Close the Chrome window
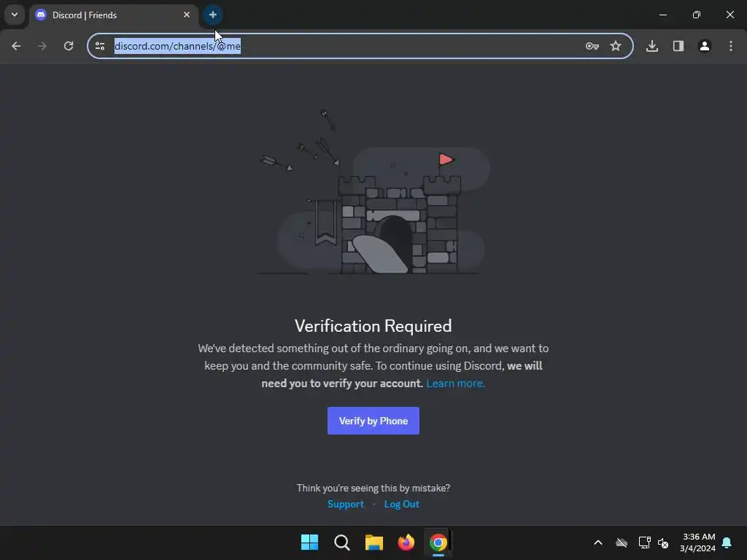 click(729, 15)
